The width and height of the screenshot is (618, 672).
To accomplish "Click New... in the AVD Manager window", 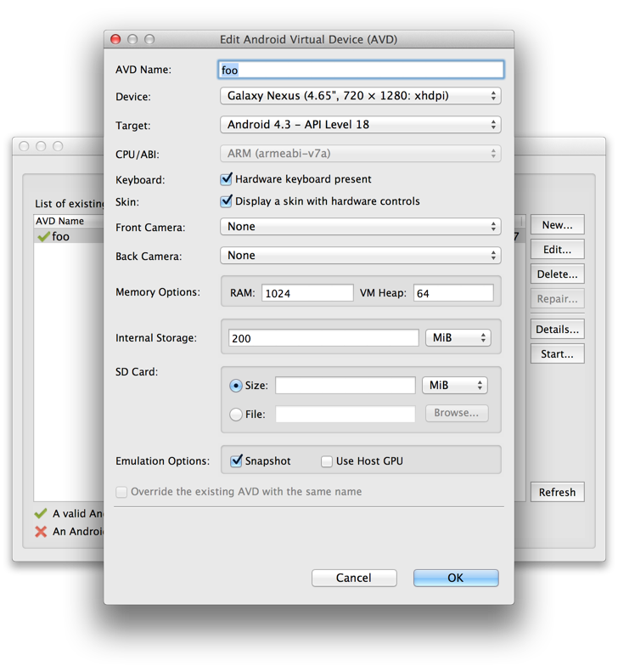I will (557, 224).
